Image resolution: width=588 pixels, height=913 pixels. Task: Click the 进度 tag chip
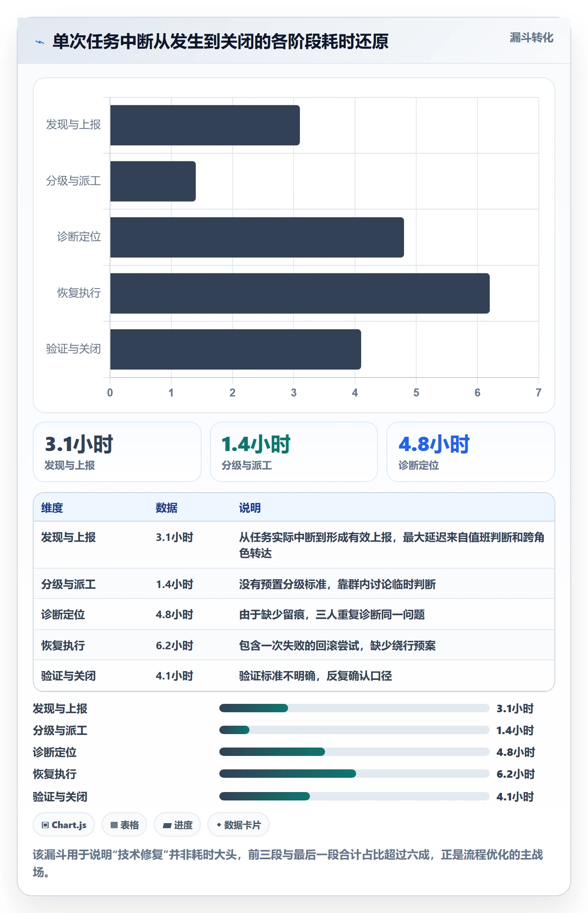coord(177,825)
